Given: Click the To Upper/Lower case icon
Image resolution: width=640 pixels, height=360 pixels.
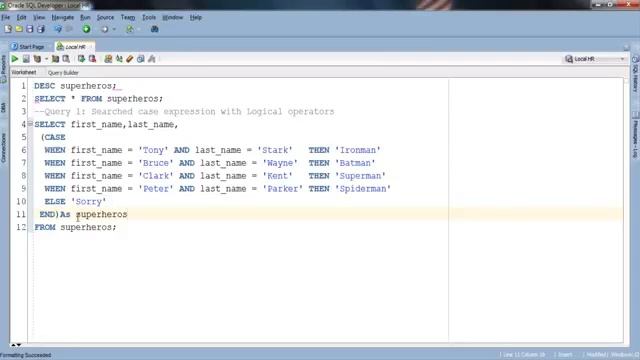Looking at the screenshot, I should [x=119, y=59].
